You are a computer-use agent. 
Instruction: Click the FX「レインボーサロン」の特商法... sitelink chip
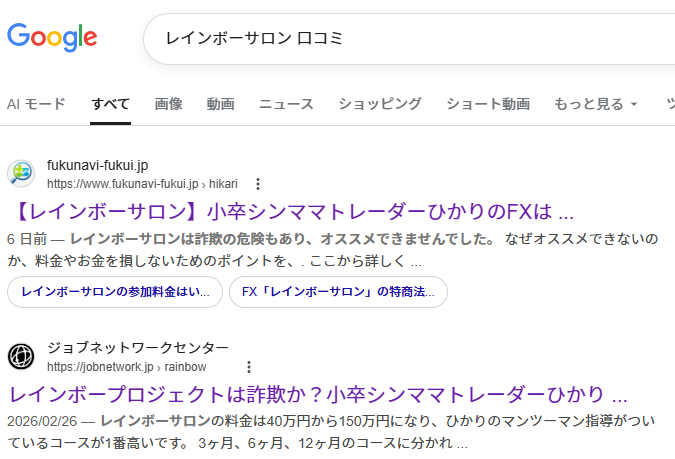coord(338,292)
